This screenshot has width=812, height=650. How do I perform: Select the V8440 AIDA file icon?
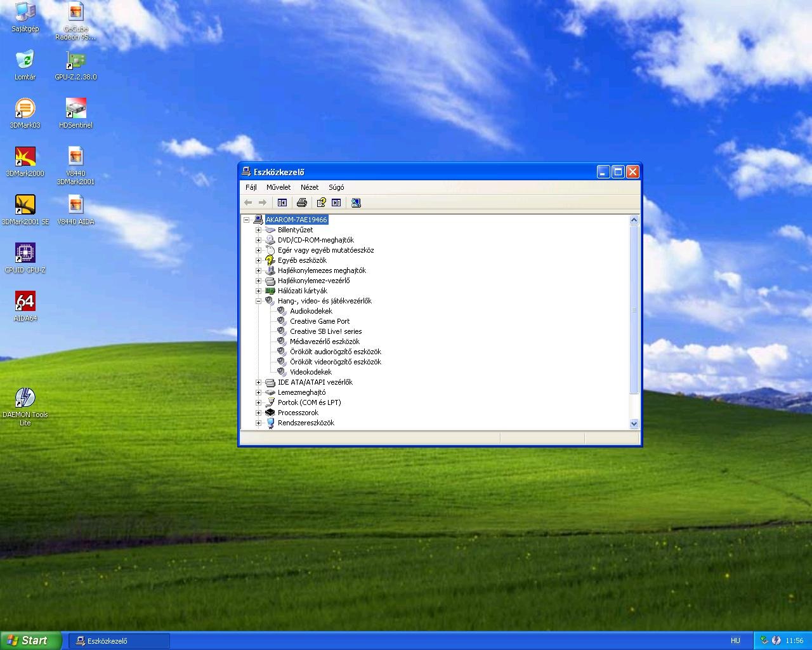point(76,210)
